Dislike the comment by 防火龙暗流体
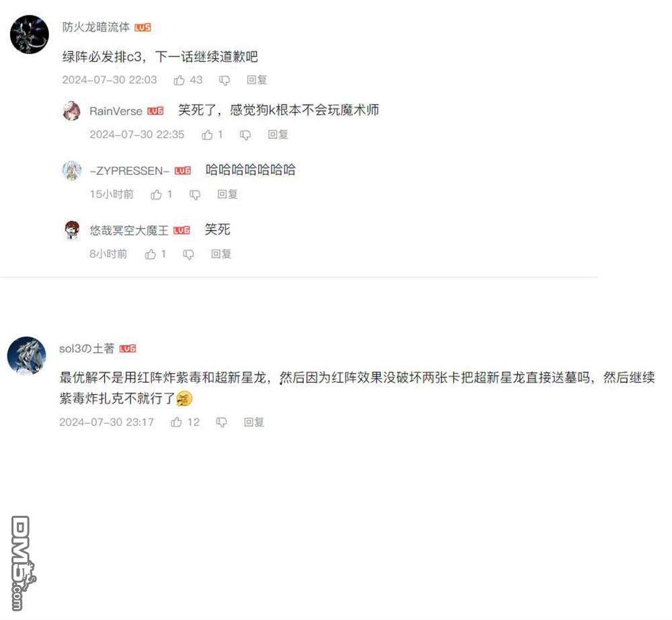Image resolution: width=672 pixels, height=620 pixels. click(x=224, y=81)
